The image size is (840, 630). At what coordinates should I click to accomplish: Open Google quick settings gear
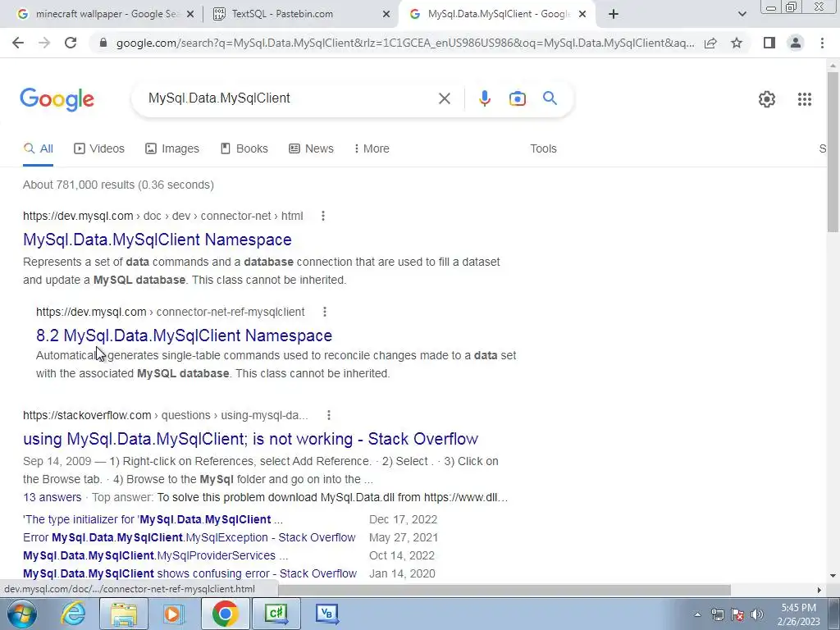tap(767, 99)
